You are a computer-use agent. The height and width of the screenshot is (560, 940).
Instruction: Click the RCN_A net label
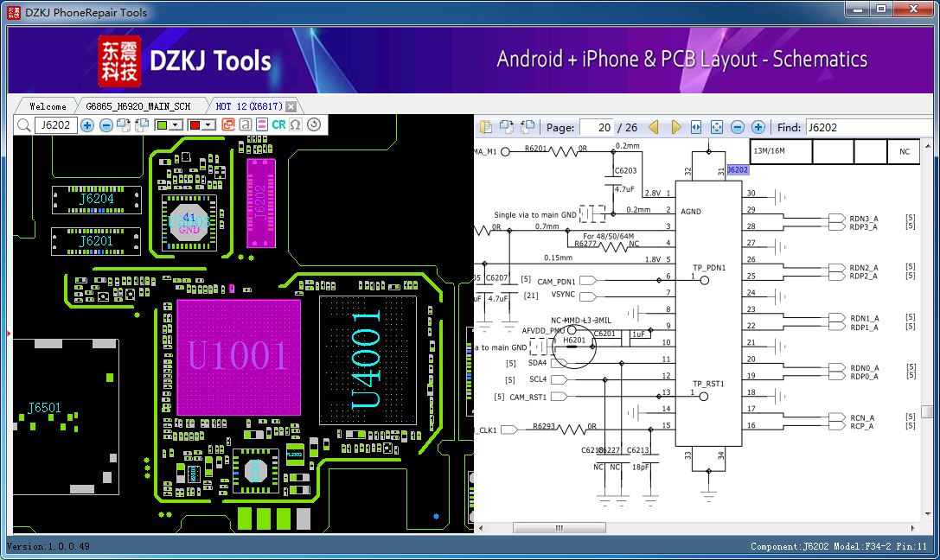[x=862, y=417]
